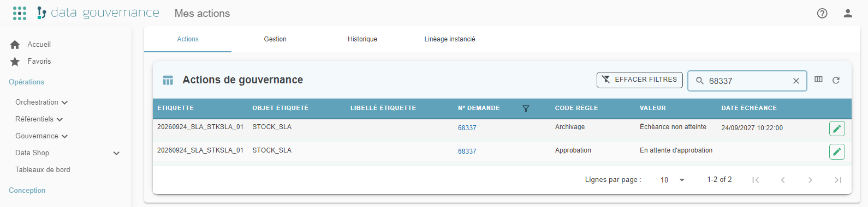Open Tableaux de bord in sidebar
The height and width of the screenshot is (207, 868).
[43, 170]
